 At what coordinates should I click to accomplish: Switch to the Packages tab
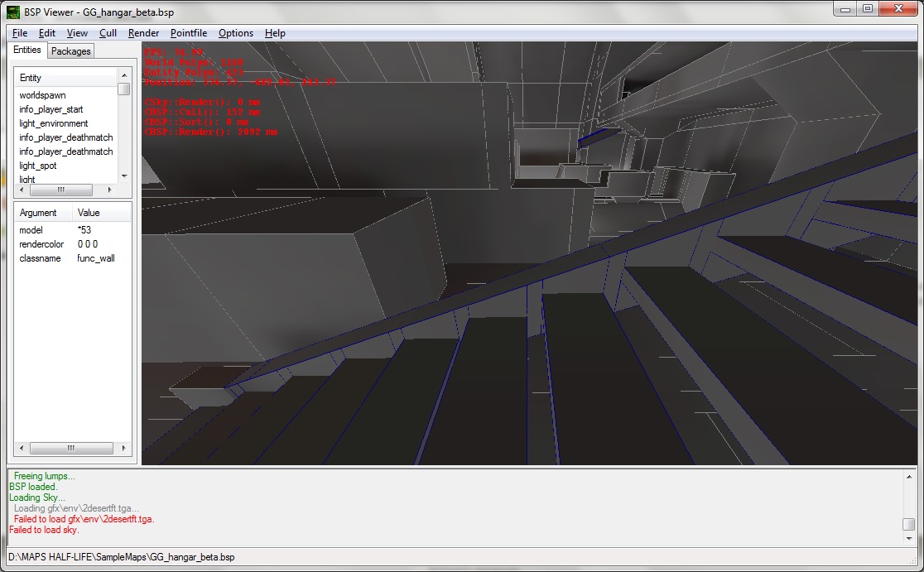click(x=71, y=51)
